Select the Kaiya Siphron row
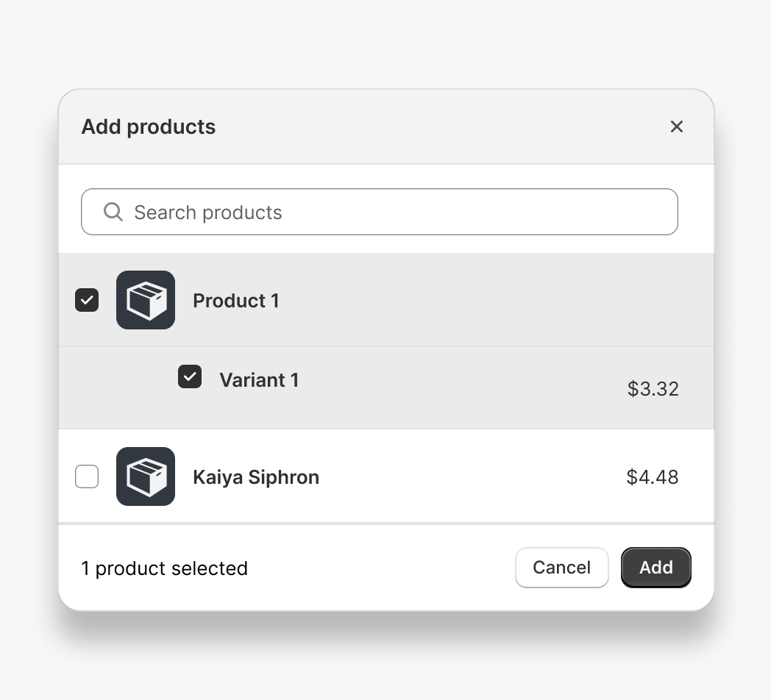This screenshot has width=771, height=700. tap(255, 476)
